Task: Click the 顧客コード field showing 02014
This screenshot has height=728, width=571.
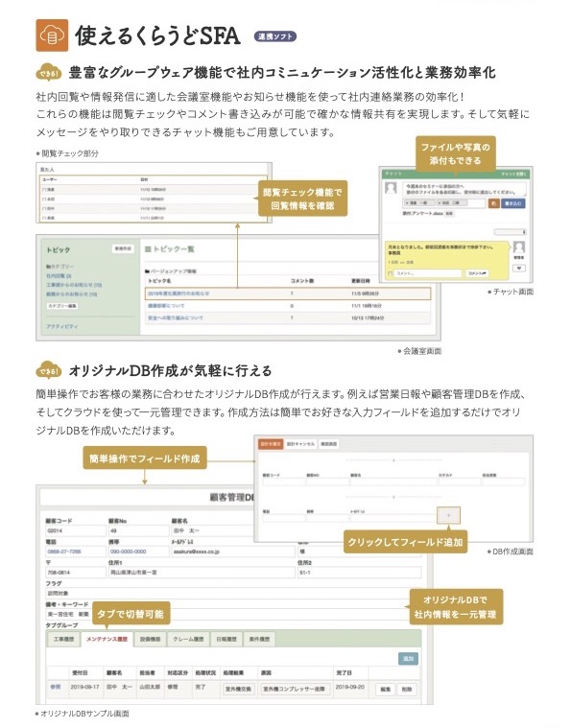Action: coord(75,530)
